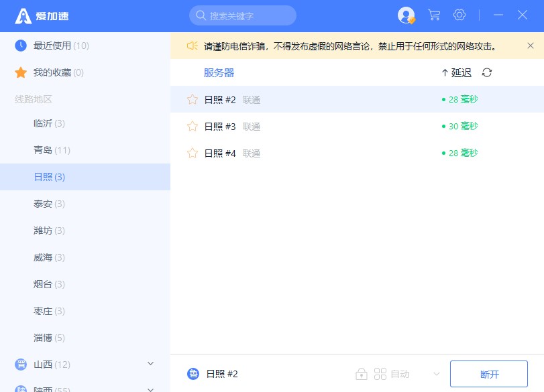Viewport: 544px width, 392px height.
Task: Open 最近使用 recent list
Action: (60, 46)
